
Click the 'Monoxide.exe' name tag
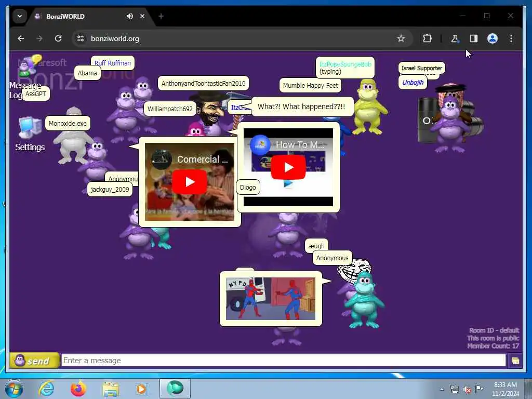[x=68, y=124]
